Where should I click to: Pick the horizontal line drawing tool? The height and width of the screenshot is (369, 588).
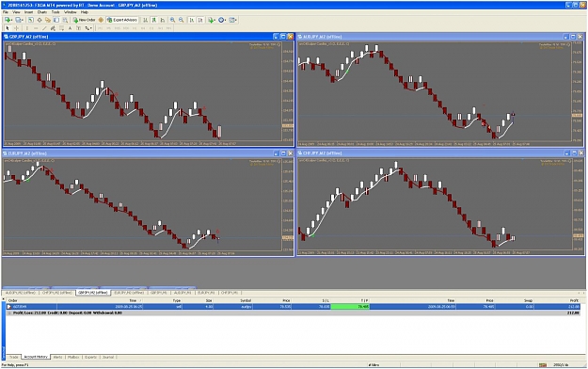[x=36, y=28]
